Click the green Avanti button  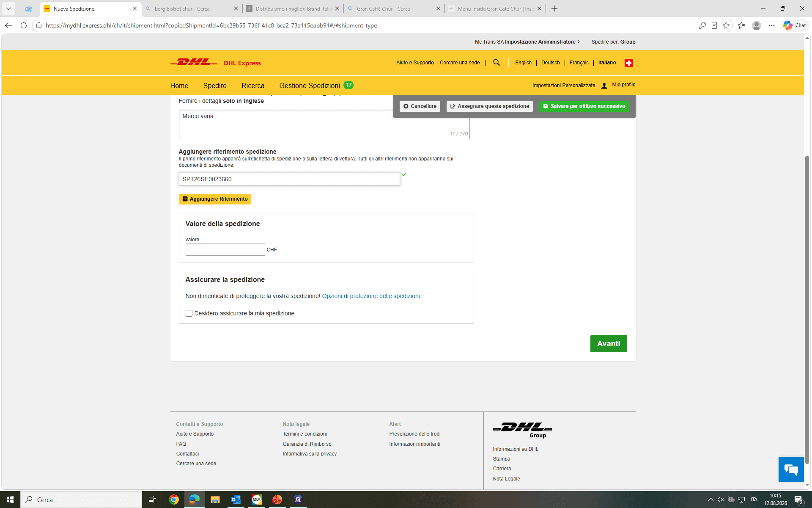609,344
